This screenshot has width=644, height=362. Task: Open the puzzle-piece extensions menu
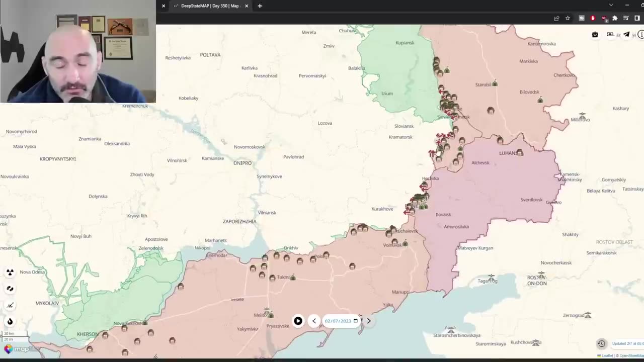pos(615,18)
